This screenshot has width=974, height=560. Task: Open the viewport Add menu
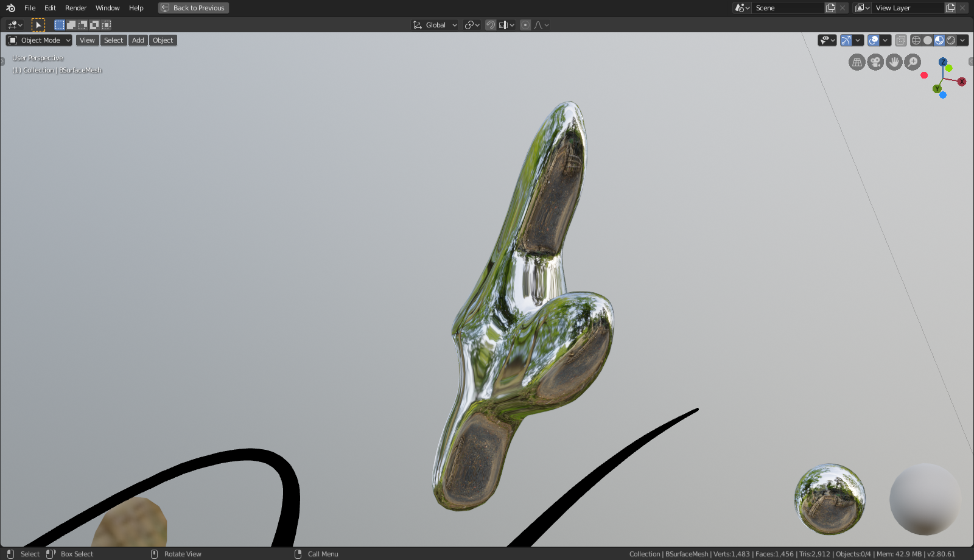tap(138, 40)
